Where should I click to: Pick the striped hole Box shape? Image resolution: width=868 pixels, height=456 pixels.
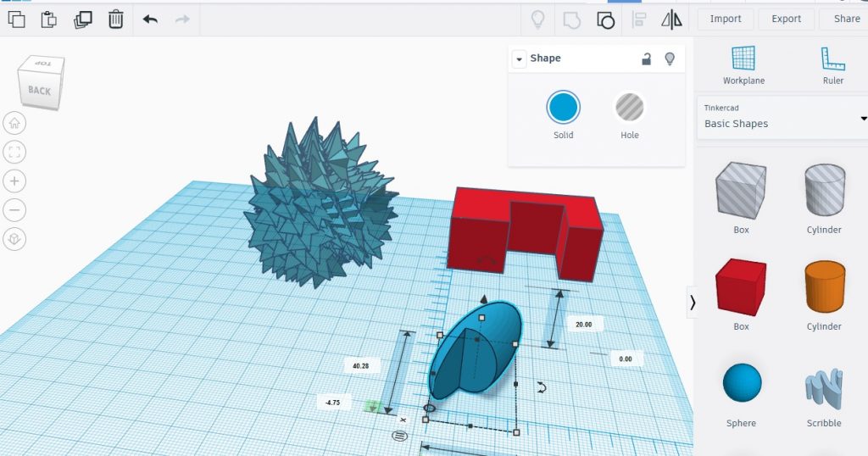[x=741, y=190]
